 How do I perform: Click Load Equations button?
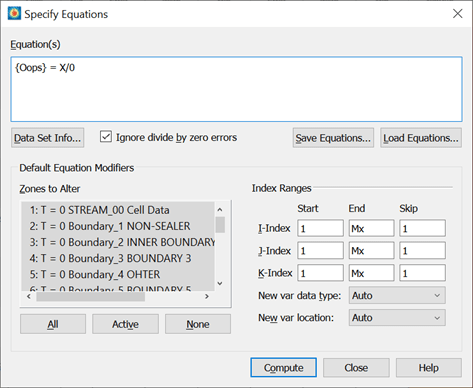click(x=421, y=138)
